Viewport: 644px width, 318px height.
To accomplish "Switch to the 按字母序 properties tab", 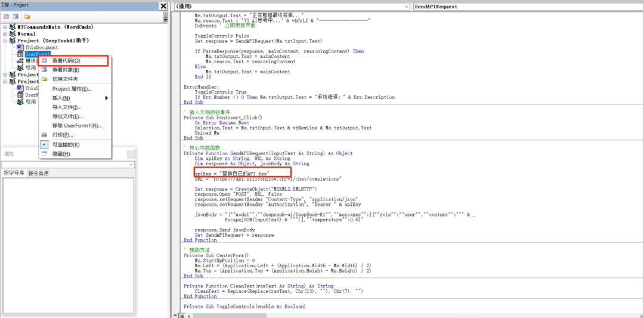I will tap(14, 174).
